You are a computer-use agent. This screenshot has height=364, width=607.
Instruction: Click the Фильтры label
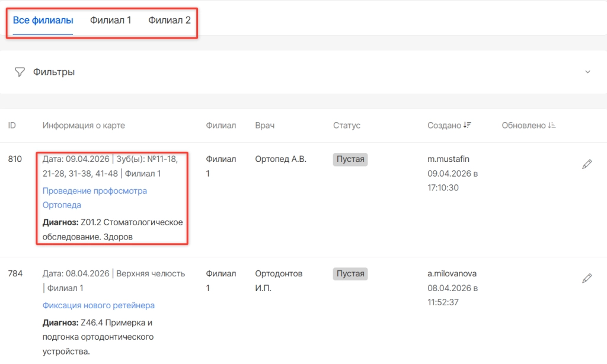pyautogui.click(x=54, y=72)
